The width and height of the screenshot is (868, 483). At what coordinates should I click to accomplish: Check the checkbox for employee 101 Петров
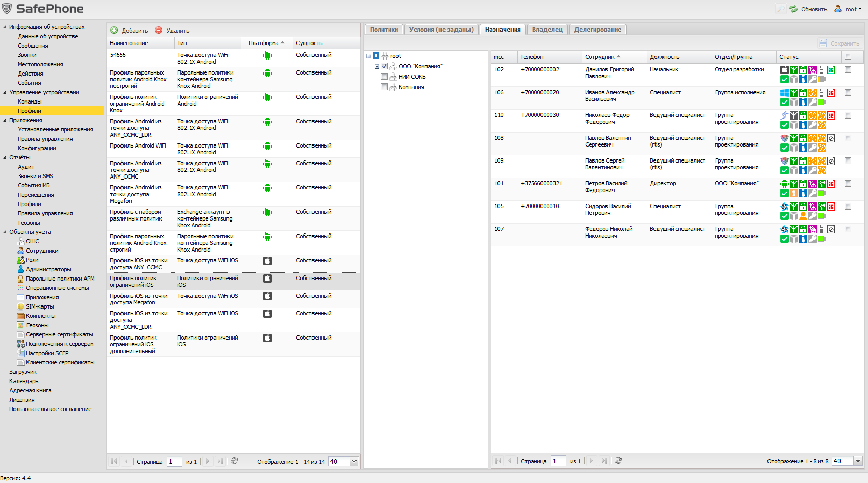[848, 184]
